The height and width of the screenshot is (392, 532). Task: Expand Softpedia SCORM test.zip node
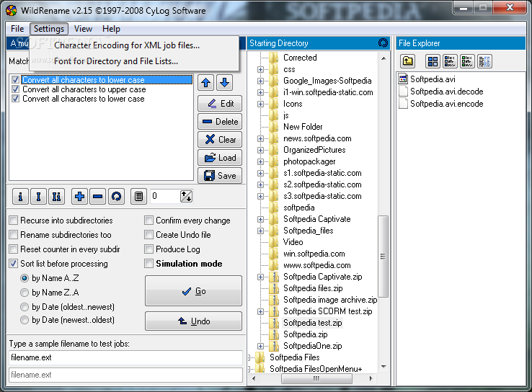[260, 311]
